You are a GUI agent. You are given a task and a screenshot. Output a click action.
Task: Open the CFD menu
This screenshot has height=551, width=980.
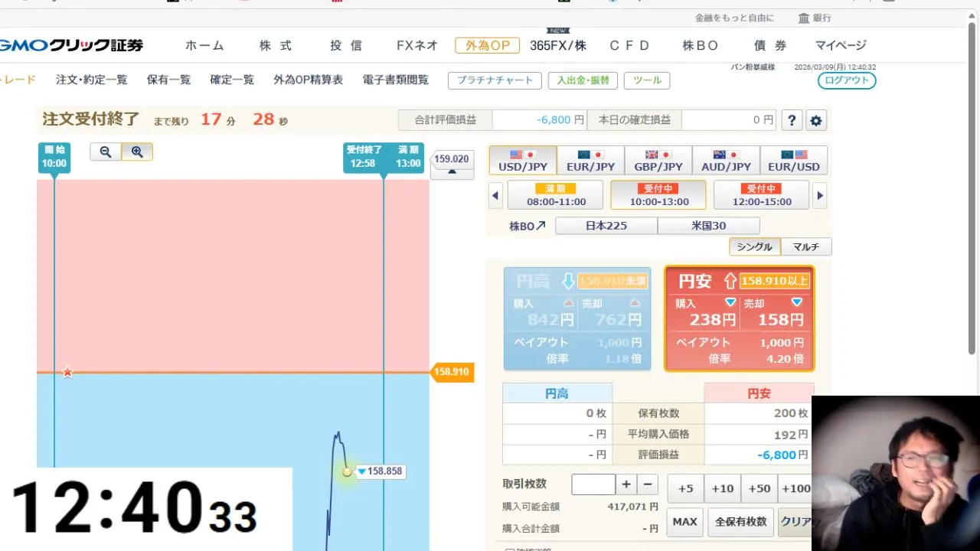(x=629, y=45)
